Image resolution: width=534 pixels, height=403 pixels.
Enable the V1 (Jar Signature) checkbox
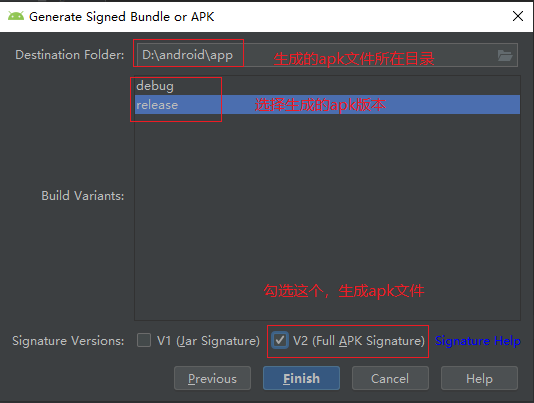click(x=144, y=340)
